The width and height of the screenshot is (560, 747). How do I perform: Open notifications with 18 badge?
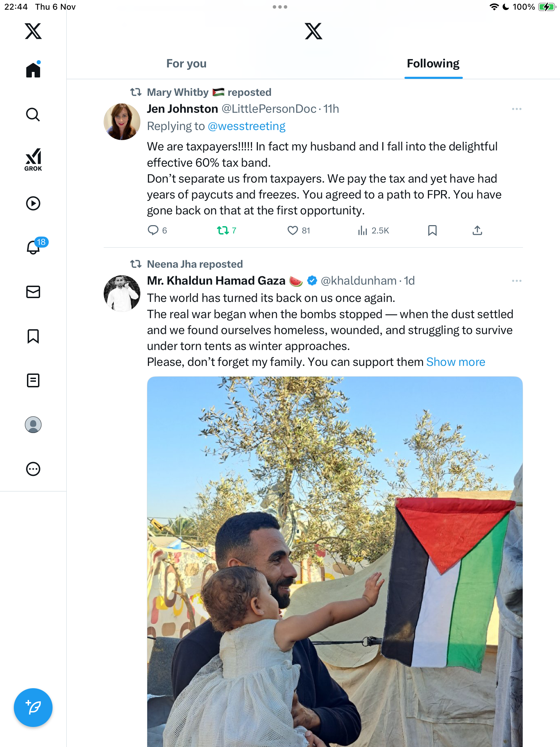(34, 247)
